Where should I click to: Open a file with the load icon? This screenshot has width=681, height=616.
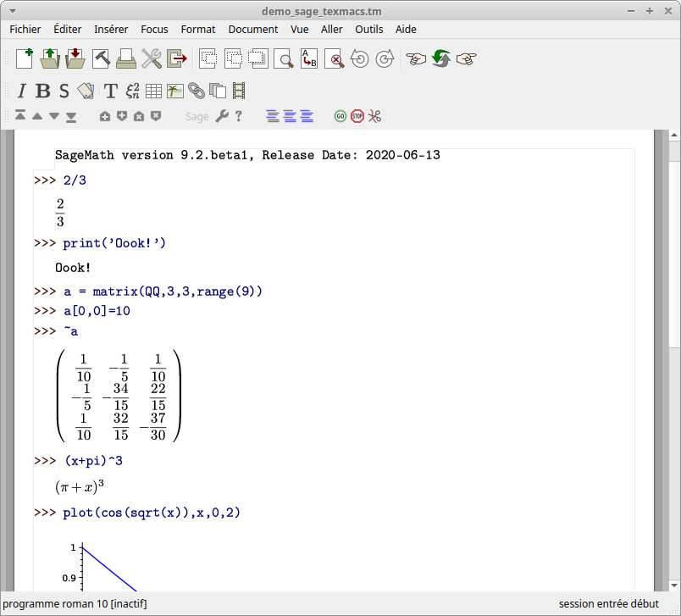50,58
